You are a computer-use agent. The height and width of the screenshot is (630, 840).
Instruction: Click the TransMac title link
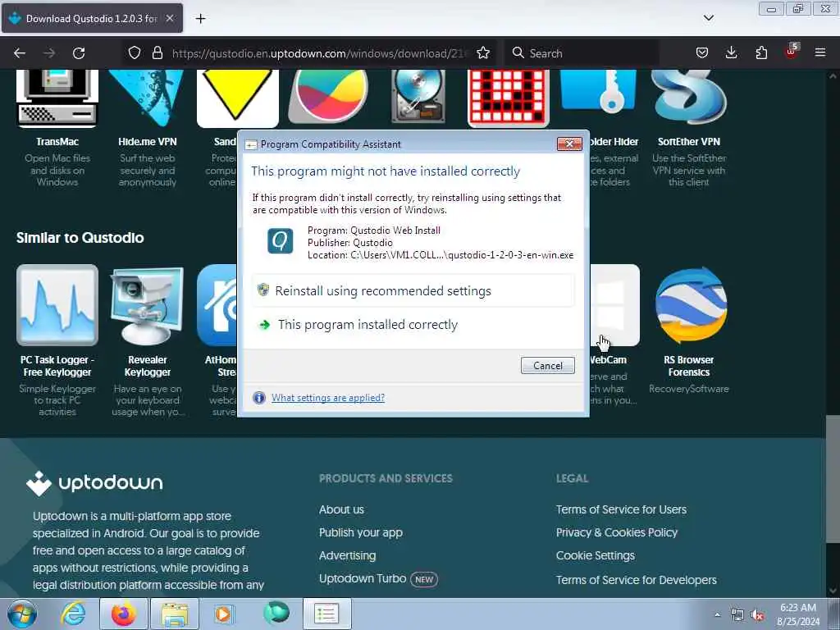click(57, 142)
